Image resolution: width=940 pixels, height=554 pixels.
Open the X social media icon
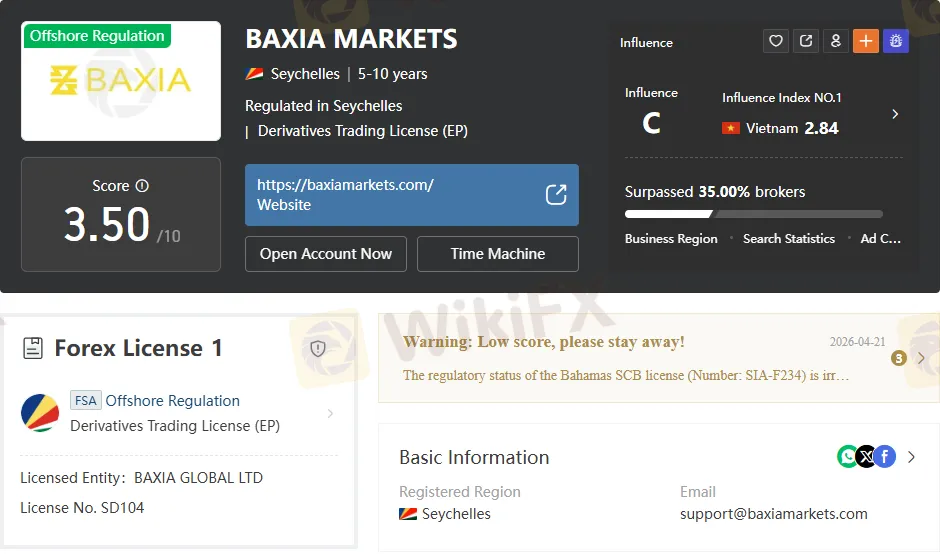[866, 457]
